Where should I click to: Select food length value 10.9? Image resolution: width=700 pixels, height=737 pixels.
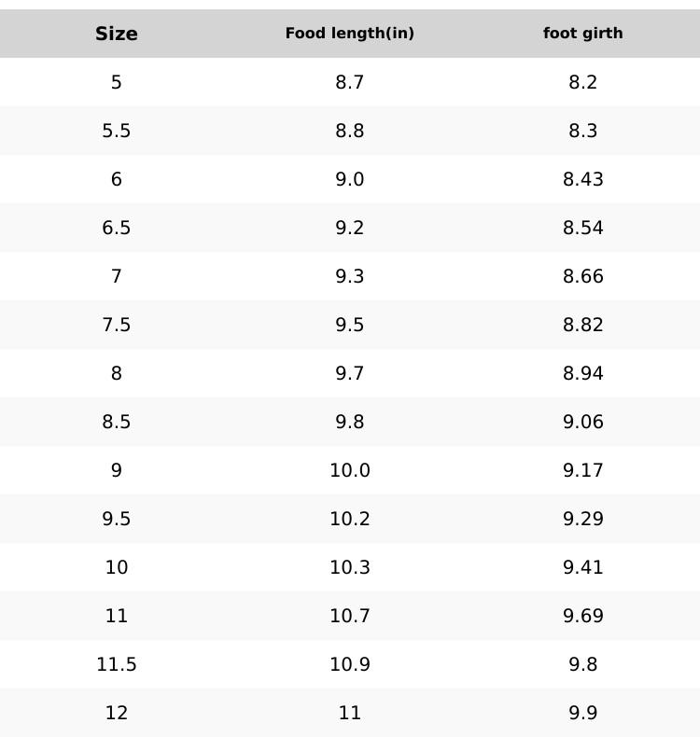[350, 664]
